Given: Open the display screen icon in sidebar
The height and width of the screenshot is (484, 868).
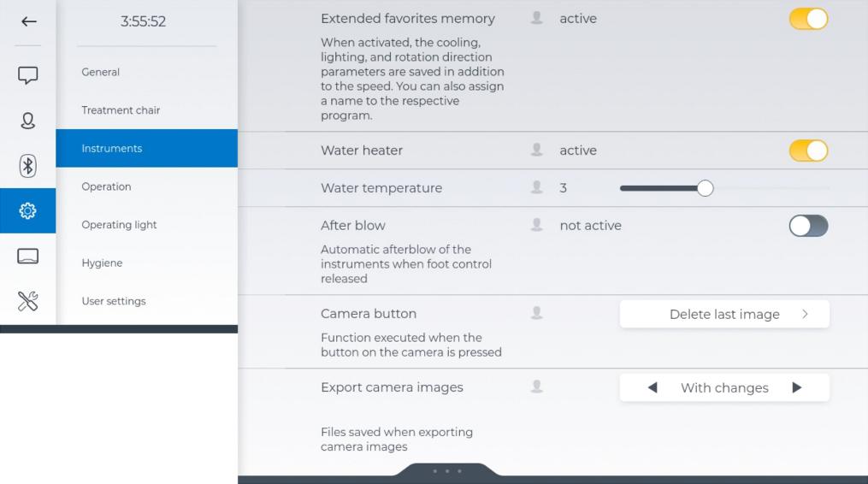Looking at the screenshot, I should (x=28, y=256).
